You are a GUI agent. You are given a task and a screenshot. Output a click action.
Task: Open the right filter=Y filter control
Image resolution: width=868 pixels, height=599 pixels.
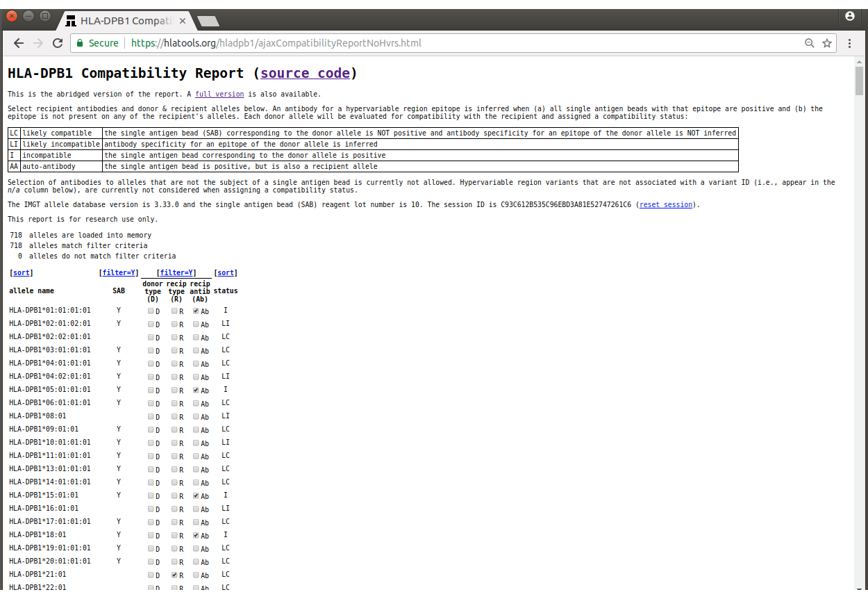tap(176, 272)
